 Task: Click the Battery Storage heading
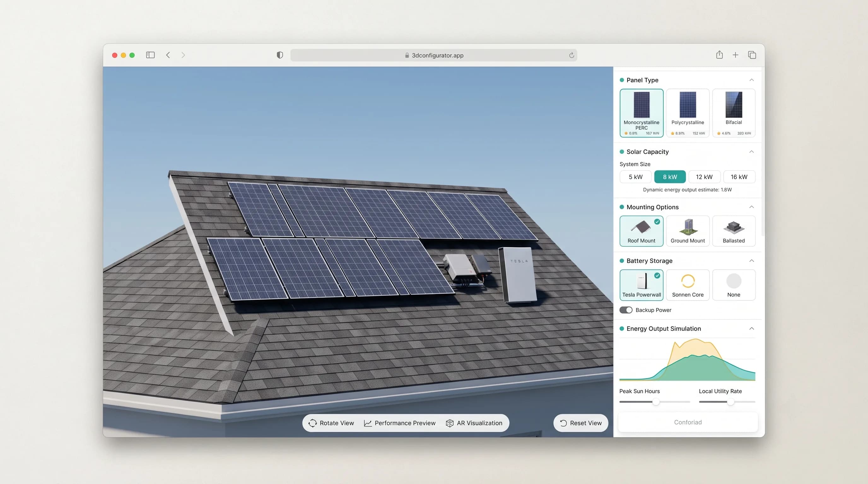[649, 261]
